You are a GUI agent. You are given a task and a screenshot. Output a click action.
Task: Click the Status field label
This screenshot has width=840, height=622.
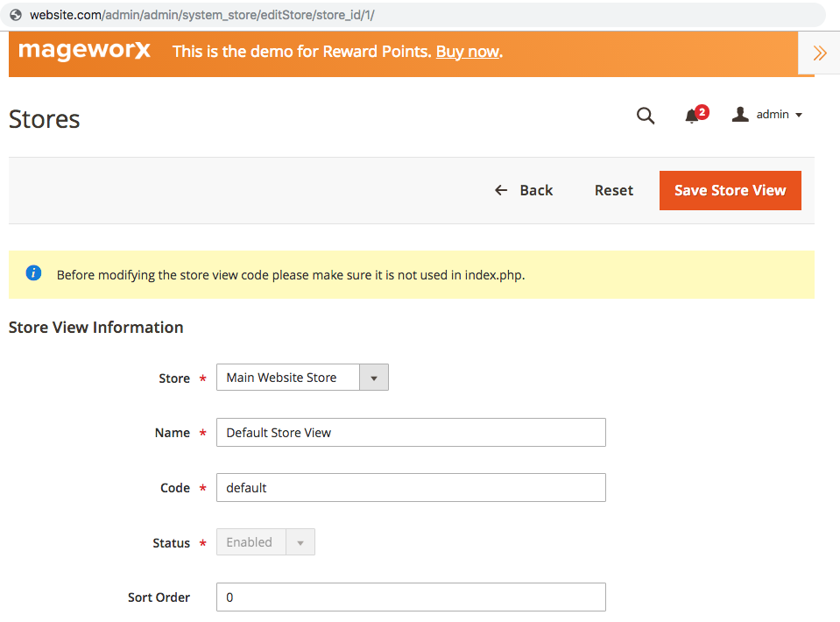click(x=171, y=542)
